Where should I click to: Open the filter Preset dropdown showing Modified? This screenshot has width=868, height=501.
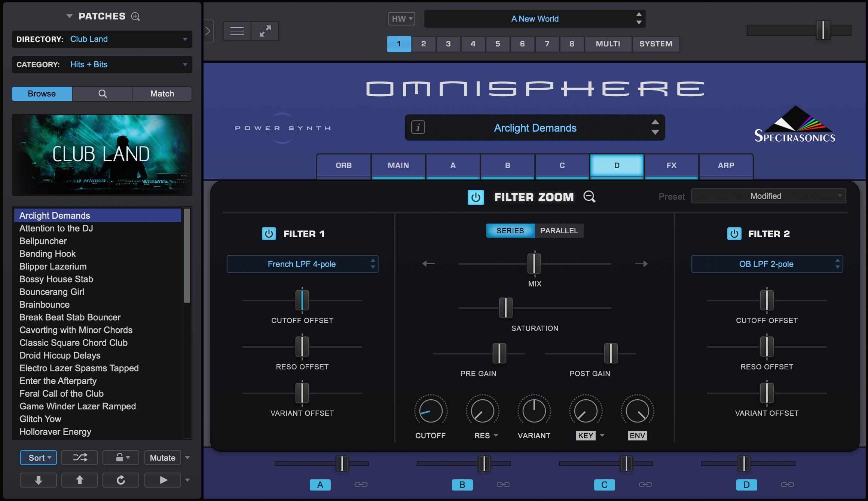pos(768,196)
